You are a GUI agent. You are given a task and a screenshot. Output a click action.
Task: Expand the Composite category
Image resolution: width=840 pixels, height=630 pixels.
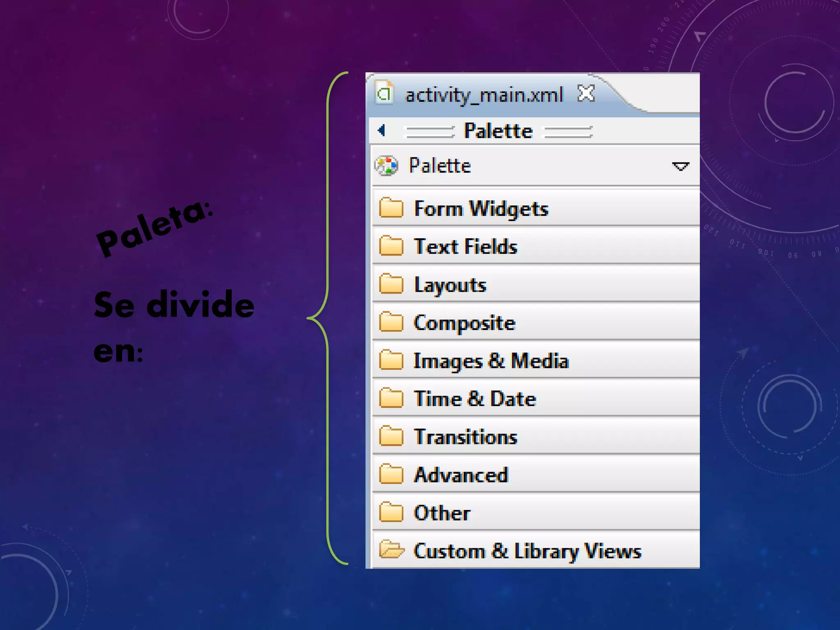click(x=536, y=322)
